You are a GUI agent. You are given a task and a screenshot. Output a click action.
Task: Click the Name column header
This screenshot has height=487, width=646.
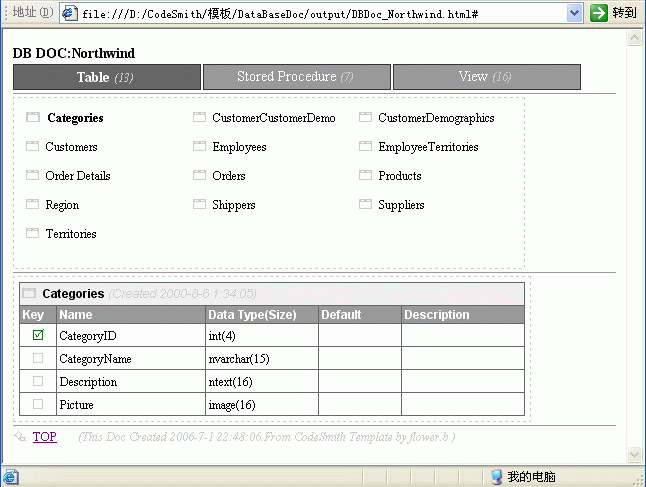131,315
